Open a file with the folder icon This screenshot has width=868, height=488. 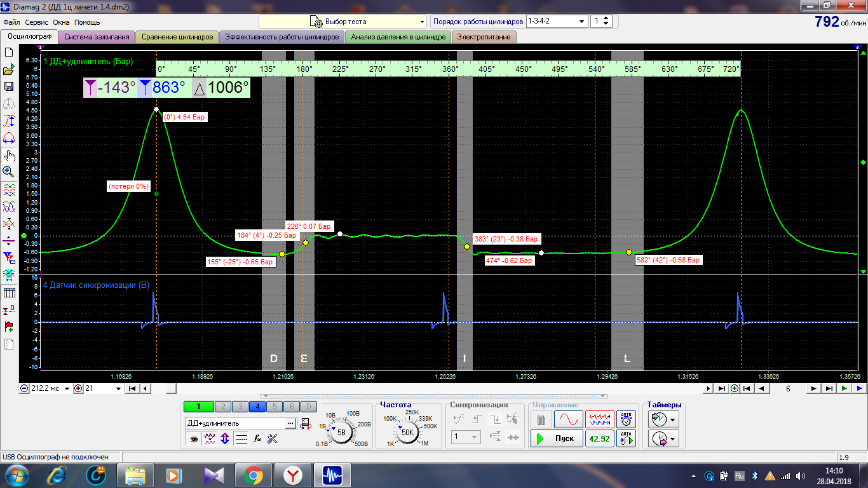(9, 69)
